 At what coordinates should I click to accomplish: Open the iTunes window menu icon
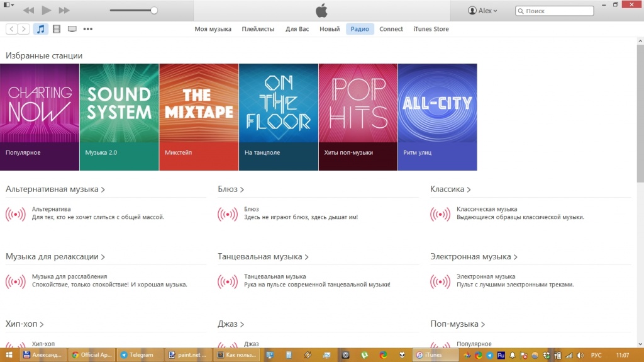coord(8,5)
